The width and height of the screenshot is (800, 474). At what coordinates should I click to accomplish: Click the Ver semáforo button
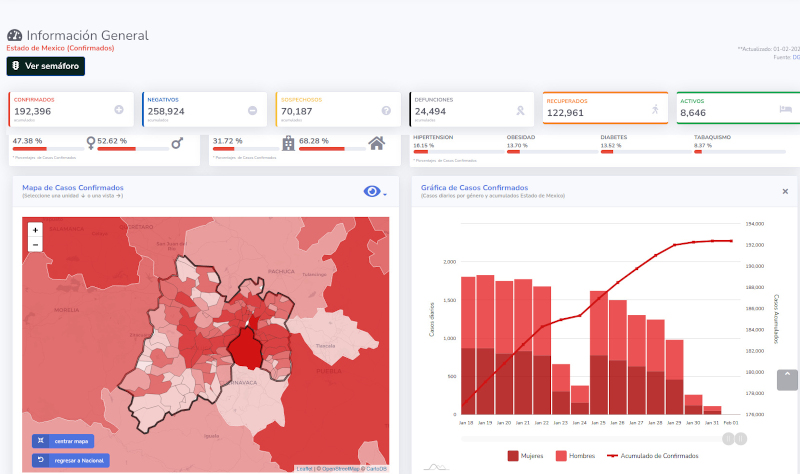pyautogui.click(x=46, y=66)
